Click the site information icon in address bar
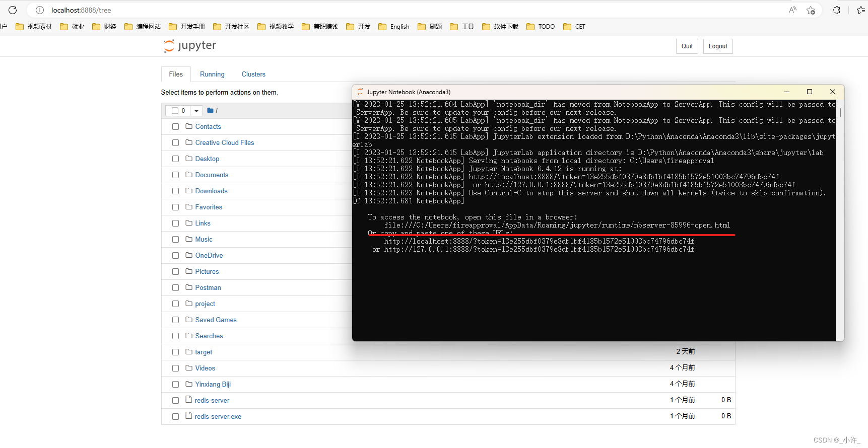The width and height of the screenshot is (868, 448). 40,10
